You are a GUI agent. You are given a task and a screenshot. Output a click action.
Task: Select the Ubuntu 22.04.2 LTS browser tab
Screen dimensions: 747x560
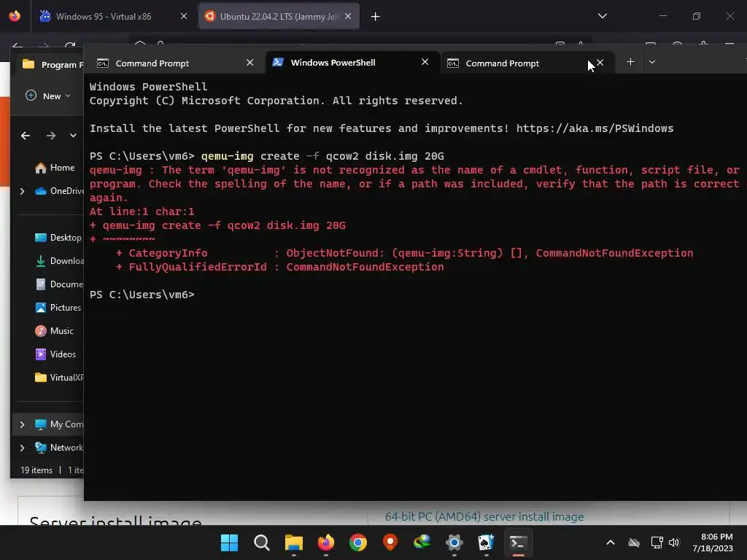point(279,16)
